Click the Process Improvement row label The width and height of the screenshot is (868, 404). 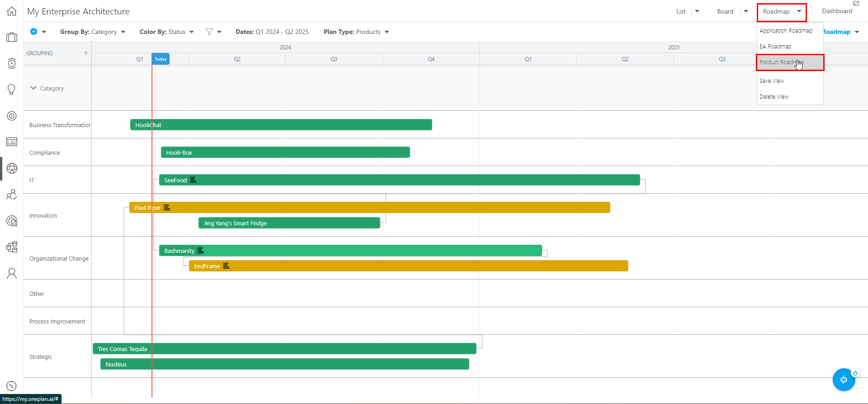(57, 321)
